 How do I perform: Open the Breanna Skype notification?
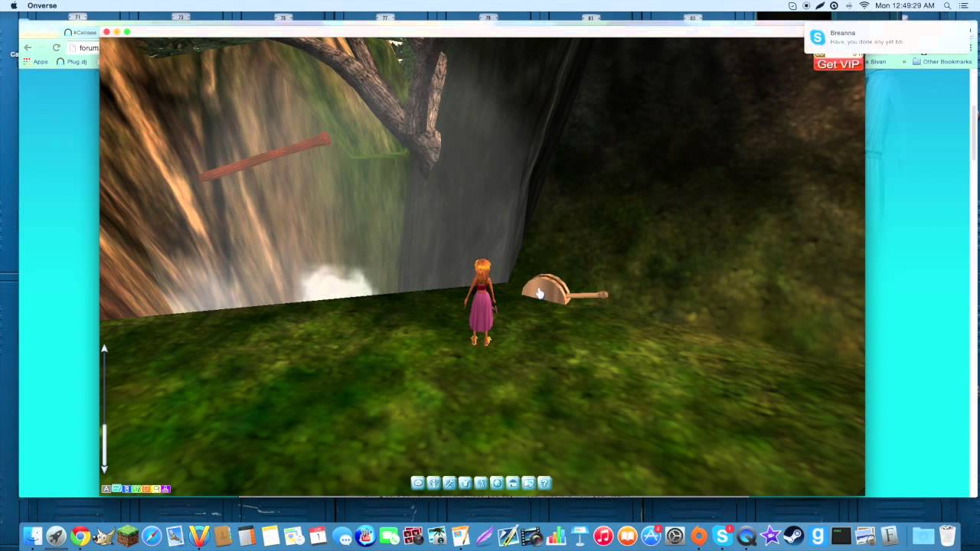pyautogui.click(x=887, y=37)
